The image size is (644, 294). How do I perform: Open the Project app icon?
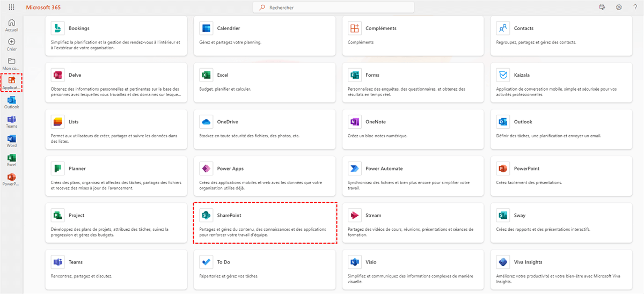[57, 215]
